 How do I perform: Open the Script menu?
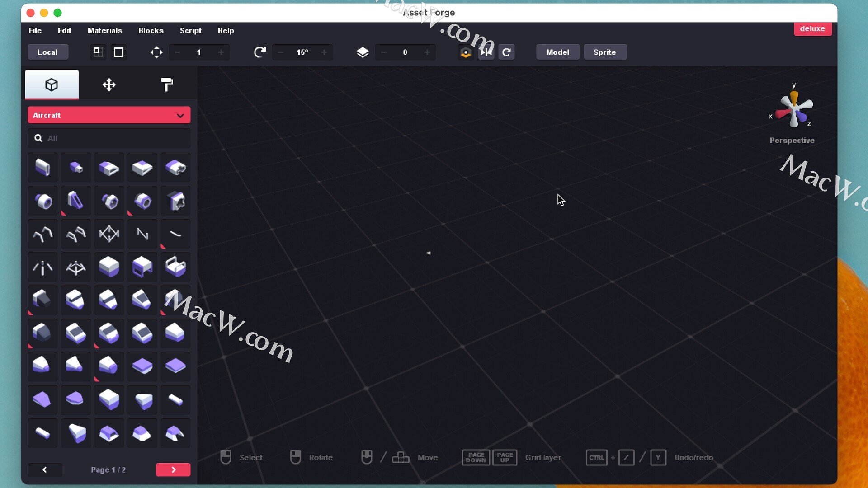[x=191, y=30]
